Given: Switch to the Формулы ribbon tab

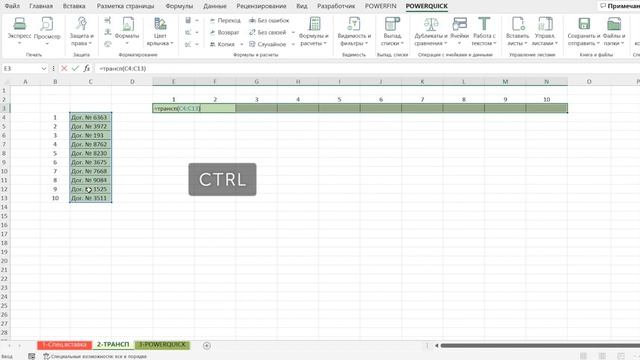Looking at the screenshot, I should 179,6.
